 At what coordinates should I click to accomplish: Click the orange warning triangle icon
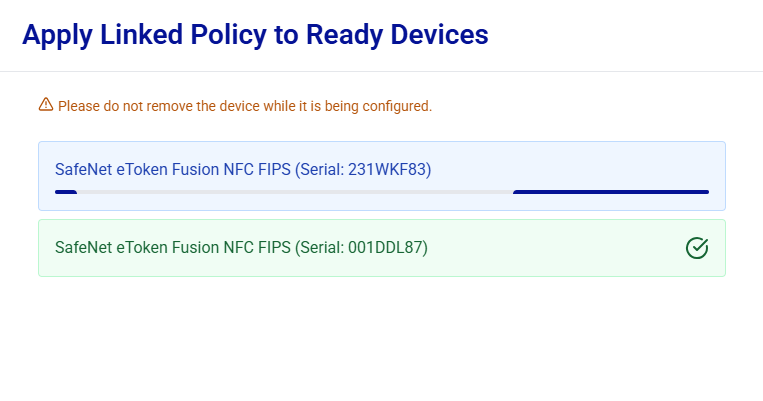click(46, 105)
